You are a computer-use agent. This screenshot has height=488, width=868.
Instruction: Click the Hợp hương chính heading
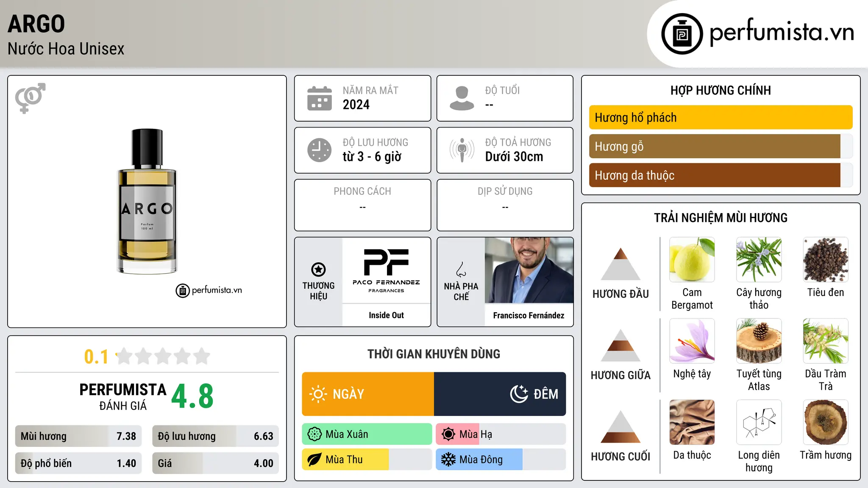point(721,91)
